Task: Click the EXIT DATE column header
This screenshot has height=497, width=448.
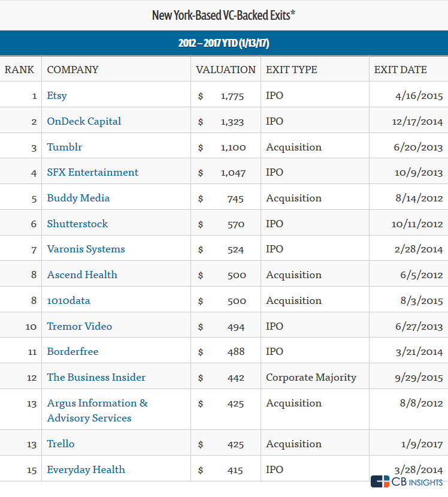Action: (x=400, y=70)
